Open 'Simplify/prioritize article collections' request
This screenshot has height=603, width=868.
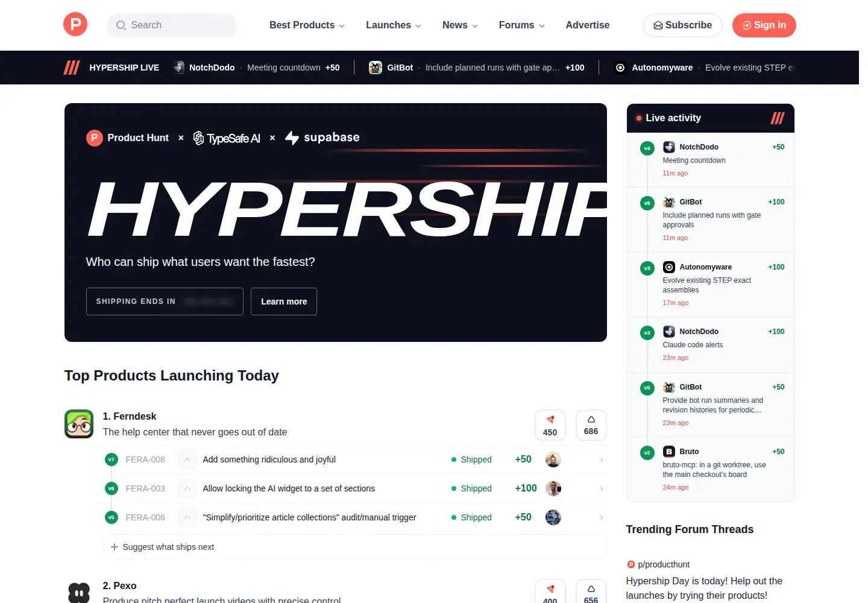click(x=309, y=517)
